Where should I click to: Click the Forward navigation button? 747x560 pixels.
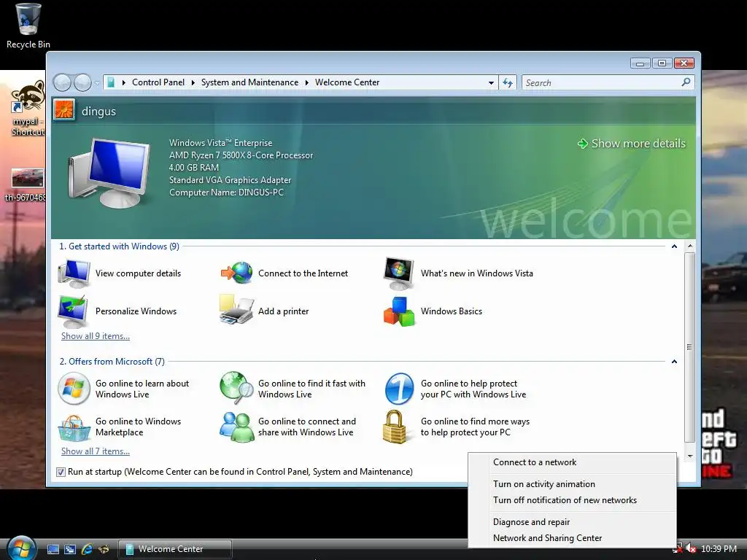pyautogui.click(x=82, y=83)
